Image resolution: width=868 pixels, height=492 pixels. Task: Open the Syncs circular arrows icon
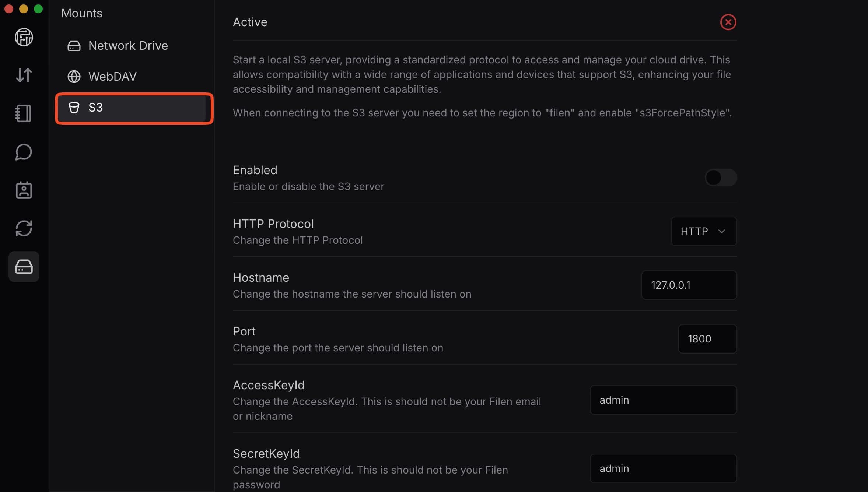(x=24, y=228)
